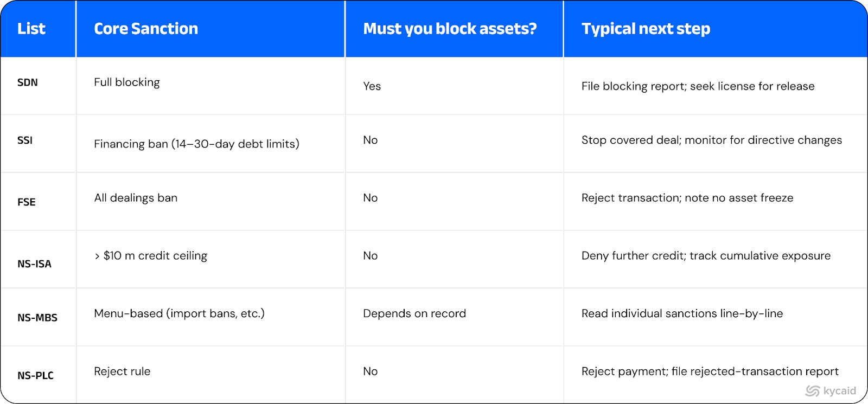Select the 'SSI' list cell

tap(25, 140)
